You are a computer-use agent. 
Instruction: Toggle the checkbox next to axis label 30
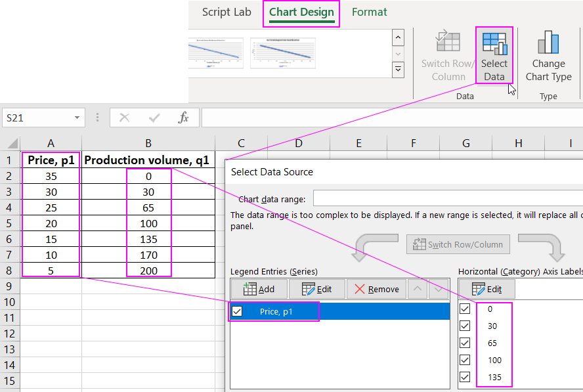pyautogui.click(x=465, y=326)
